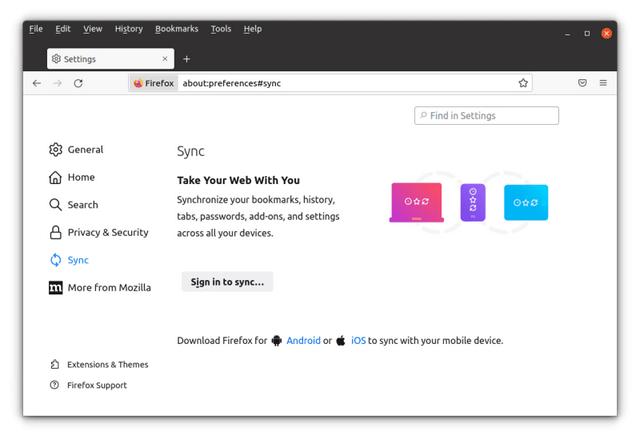
Task: Open Pocket save icon in toolbar
Action: coord(582,83)
